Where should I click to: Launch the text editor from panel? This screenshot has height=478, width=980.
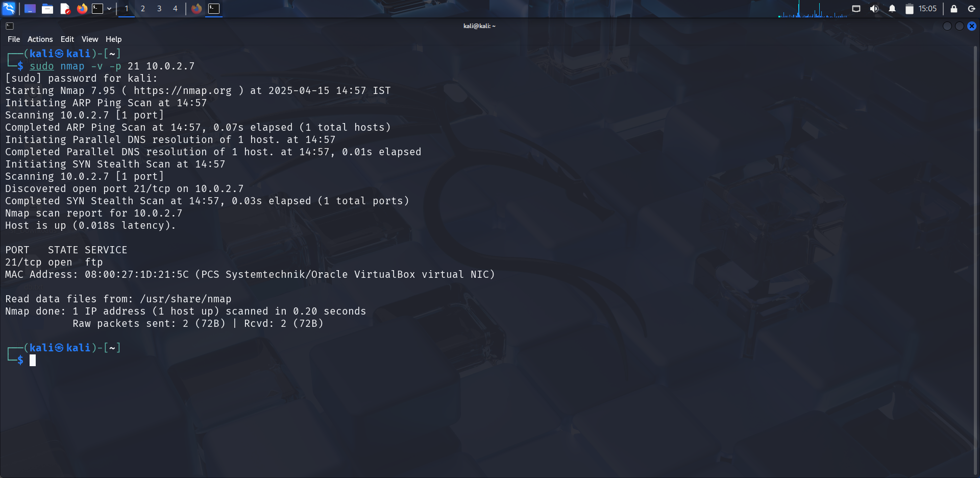click(x=65, y=9)
